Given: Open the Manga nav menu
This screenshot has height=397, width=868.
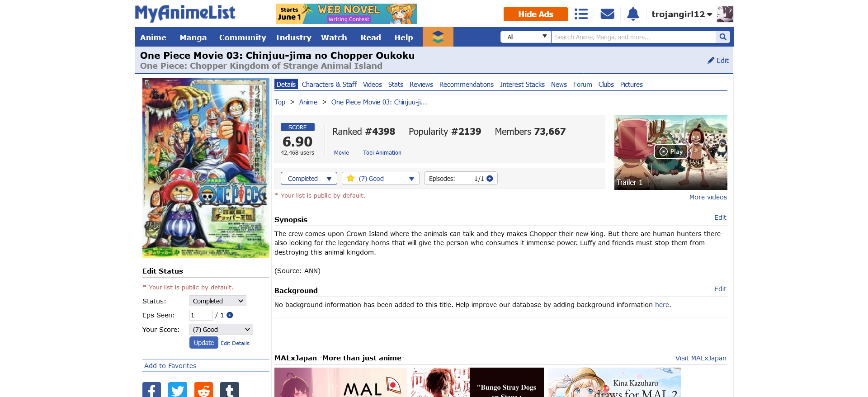Looking at the screenshot, I should 193,38.
